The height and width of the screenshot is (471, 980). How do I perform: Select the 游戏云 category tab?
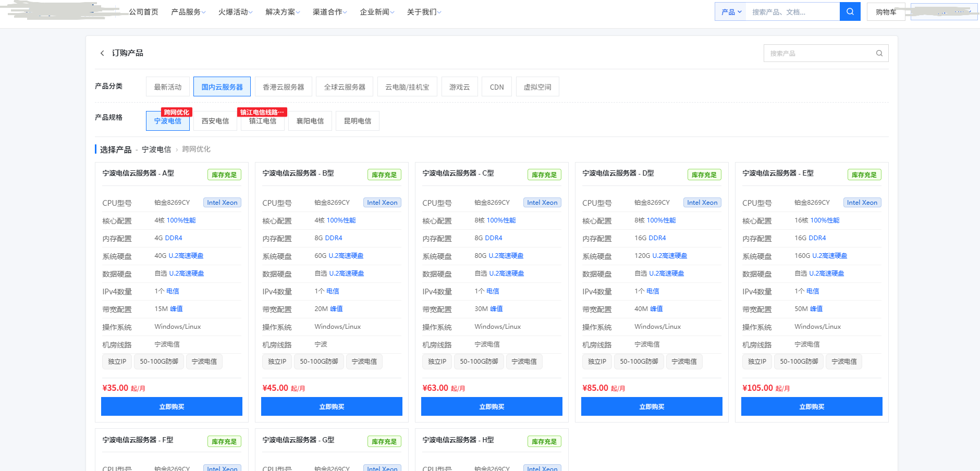point(459,87)
